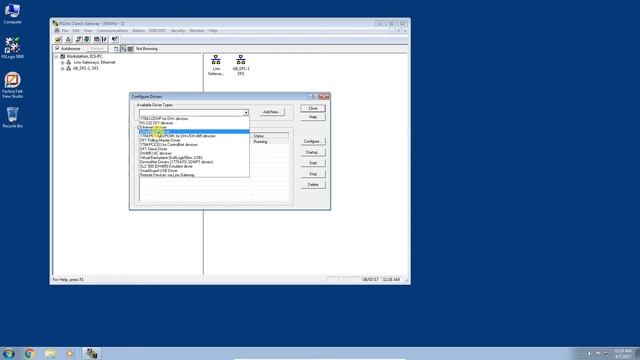Open the Edit menu
This screenshot has height=360, width=640.
(x=76, y=31)
